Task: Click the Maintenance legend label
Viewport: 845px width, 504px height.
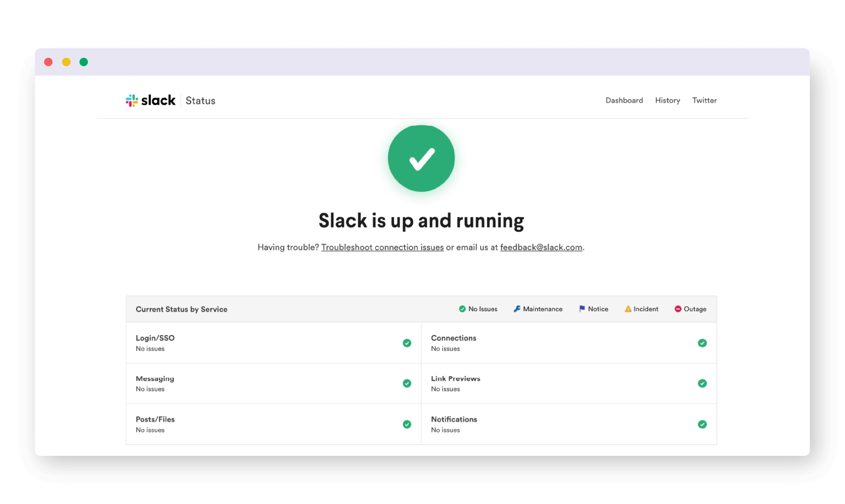Action: click(x=543, y=309)
